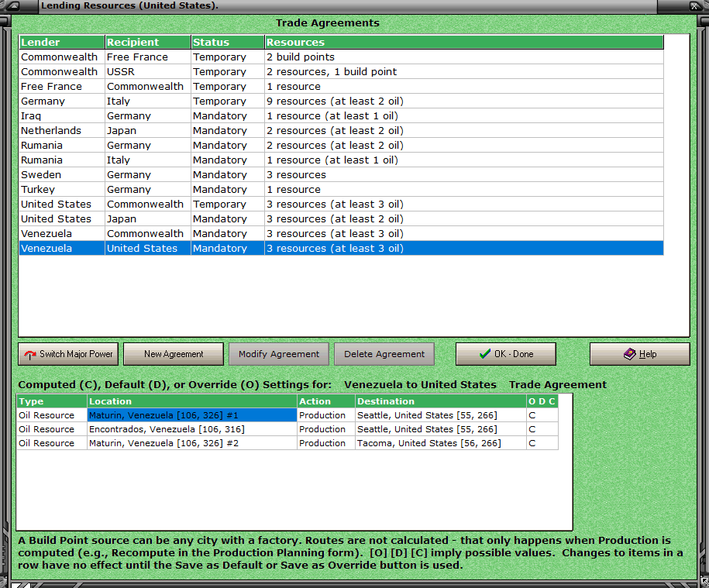709x588 pixels.
Task: Click the Type column header in settings table
Action: point(52,401)
